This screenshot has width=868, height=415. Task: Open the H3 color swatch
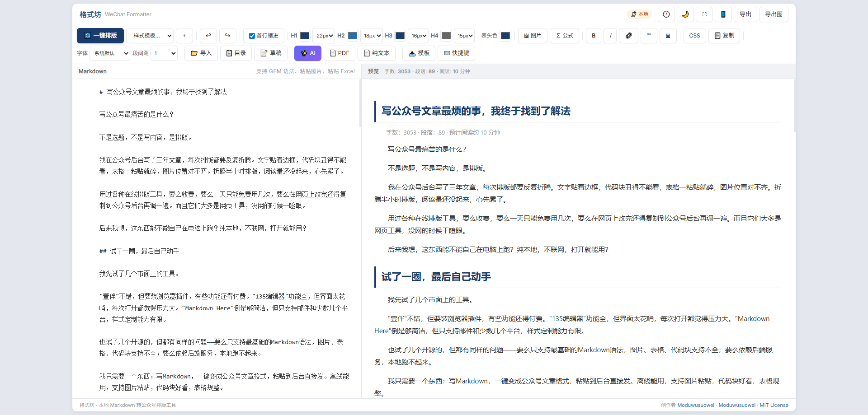[400, 36]
